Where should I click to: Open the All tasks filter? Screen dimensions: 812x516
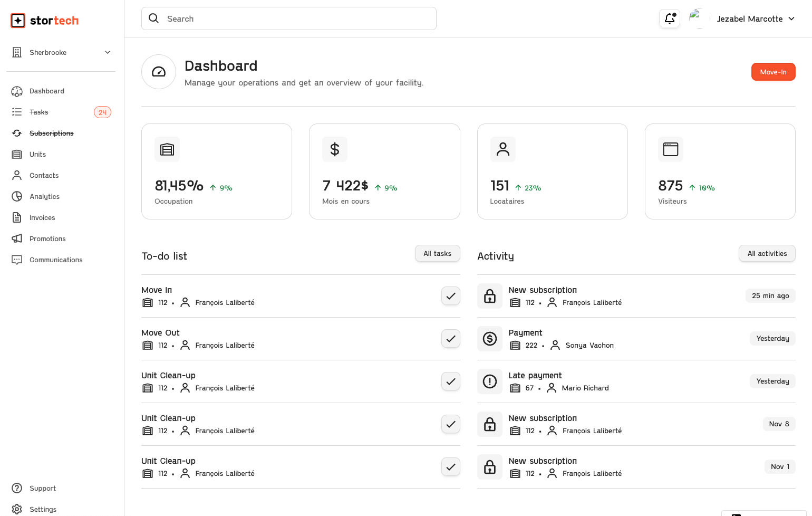(x=437, y=253)
